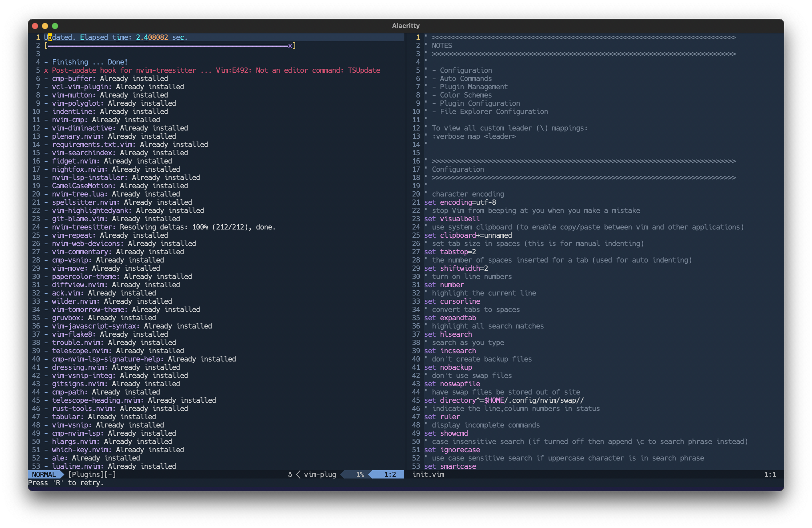Click the "- Plugin Management" comment line

coord(466,87)
